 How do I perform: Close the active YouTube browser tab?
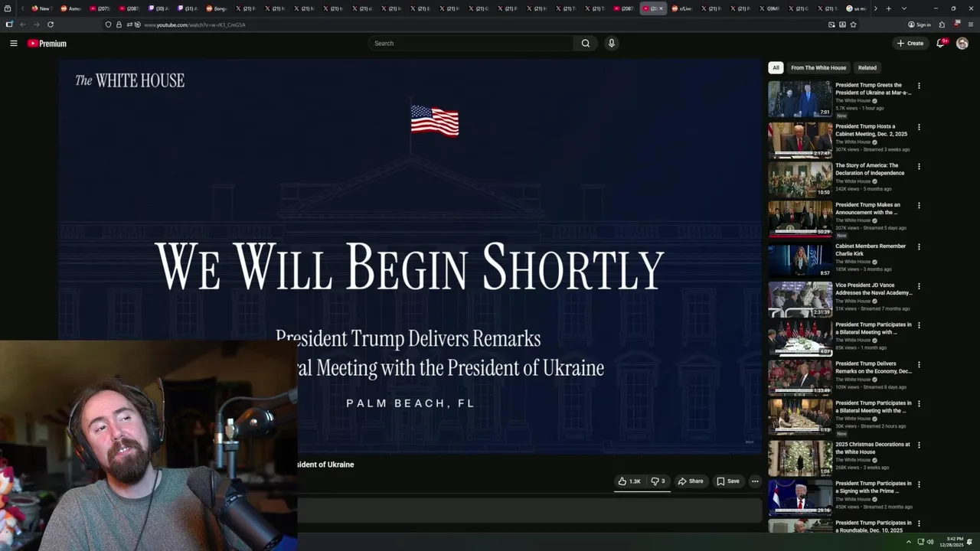661,8
